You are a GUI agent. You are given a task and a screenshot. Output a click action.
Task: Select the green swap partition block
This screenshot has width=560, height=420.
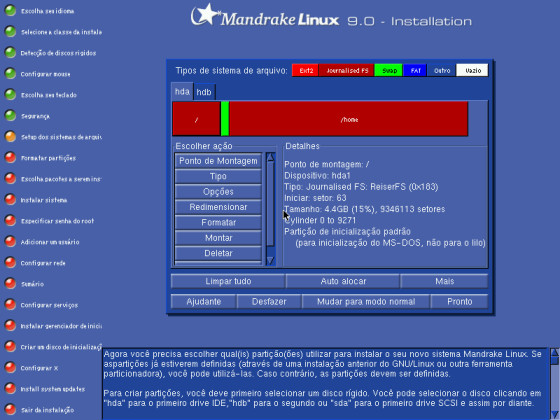pos(225,119)
